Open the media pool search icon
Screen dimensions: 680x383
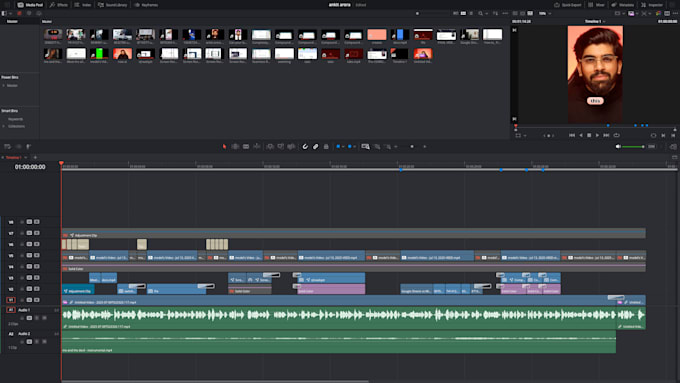coord(482,13)
